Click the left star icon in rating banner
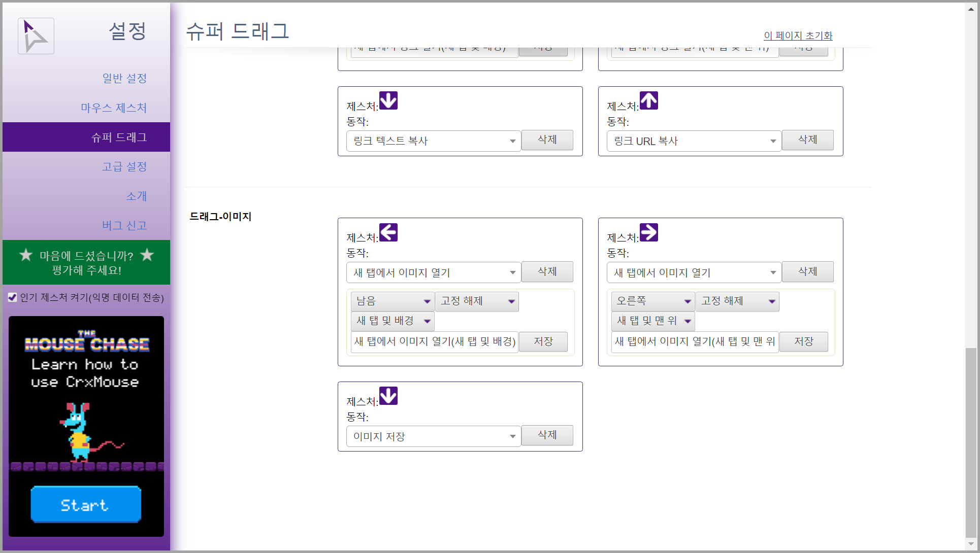 coord(26,255)
